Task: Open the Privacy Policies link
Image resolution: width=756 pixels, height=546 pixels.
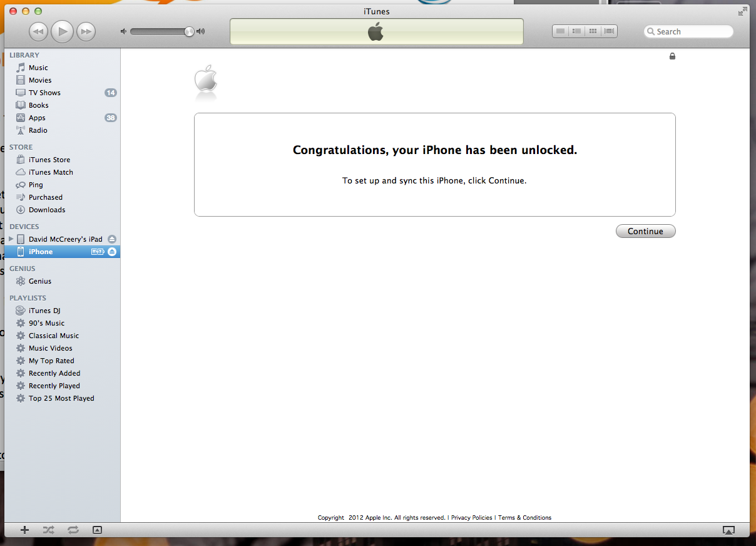Action: [471, 518]
